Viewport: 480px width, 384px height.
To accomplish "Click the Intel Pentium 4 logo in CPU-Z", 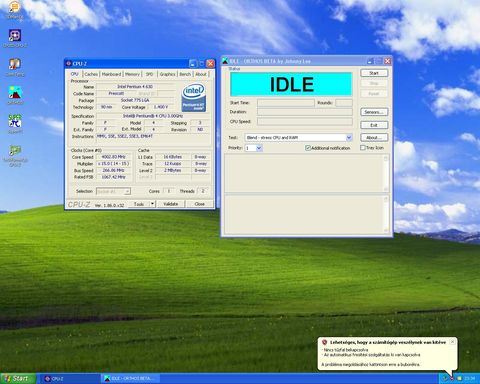I will pyautogui.click(x=194, y=98).
